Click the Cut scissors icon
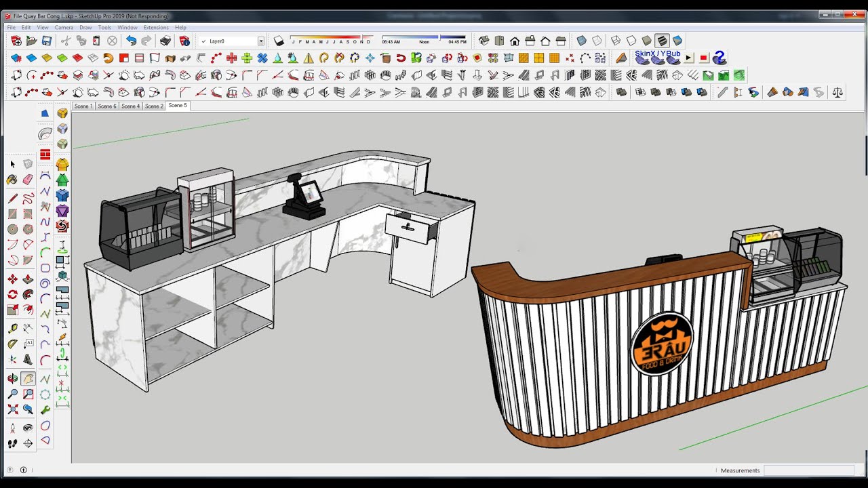Viewport: 868px width, 488px height. coord(66,41)
